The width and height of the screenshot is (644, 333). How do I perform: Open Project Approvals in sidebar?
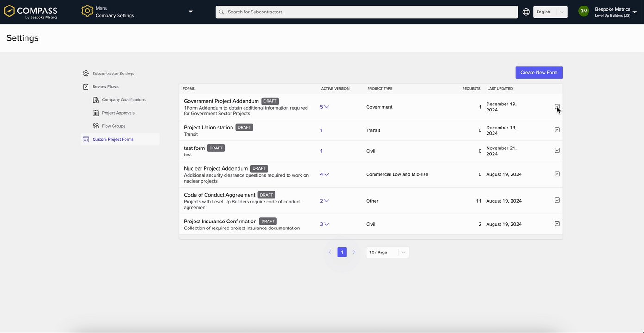[x=118, y=113]
